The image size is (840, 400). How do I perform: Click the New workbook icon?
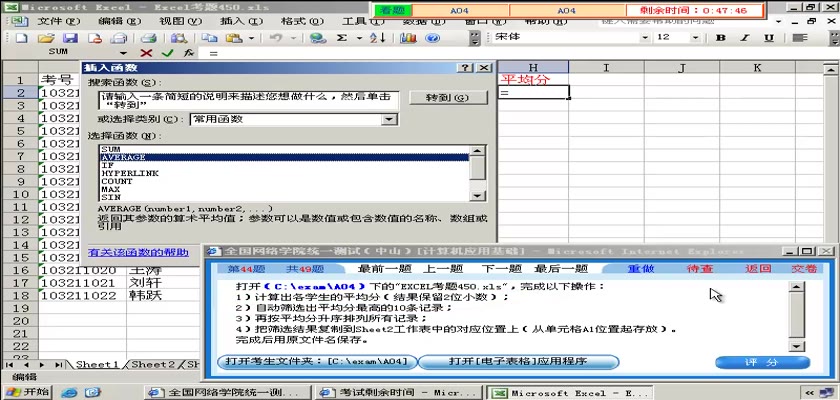(x=21, y=38)
